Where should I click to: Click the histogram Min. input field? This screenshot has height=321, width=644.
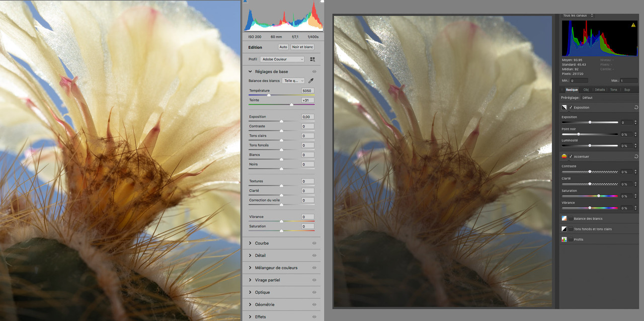pos(579,81)
